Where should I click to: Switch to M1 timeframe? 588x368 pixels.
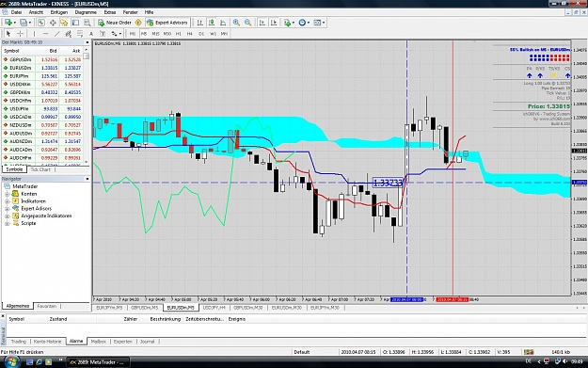(x=133, y=34)
